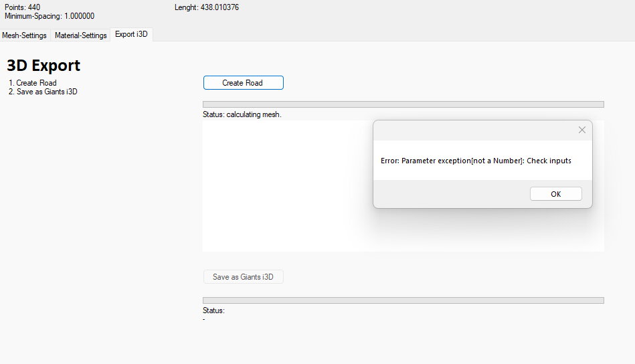Click the "2. Save as Giants i3D" step text
This screenshot has width=635, height=364.
tap(43, 92)
